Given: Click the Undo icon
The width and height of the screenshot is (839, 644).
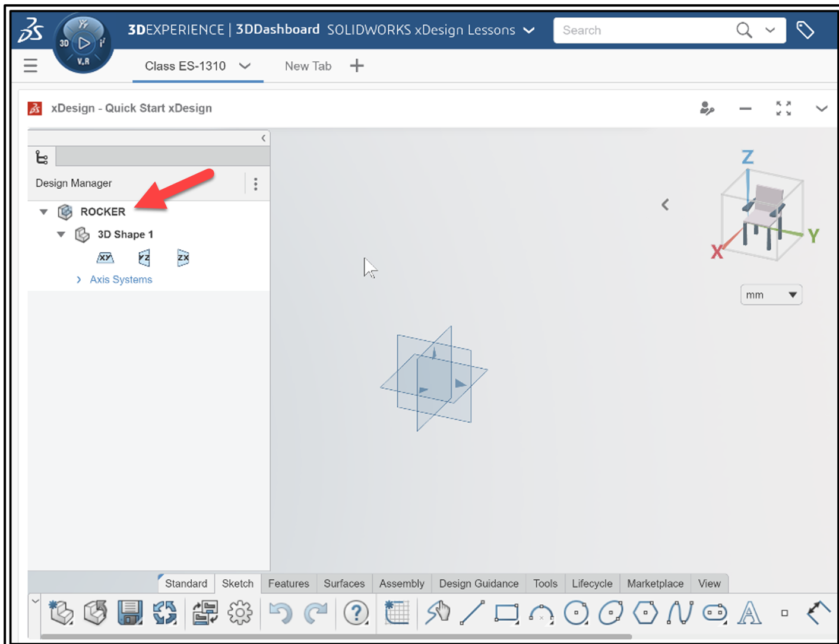Looking at the screenshot, I should point(280,612).
